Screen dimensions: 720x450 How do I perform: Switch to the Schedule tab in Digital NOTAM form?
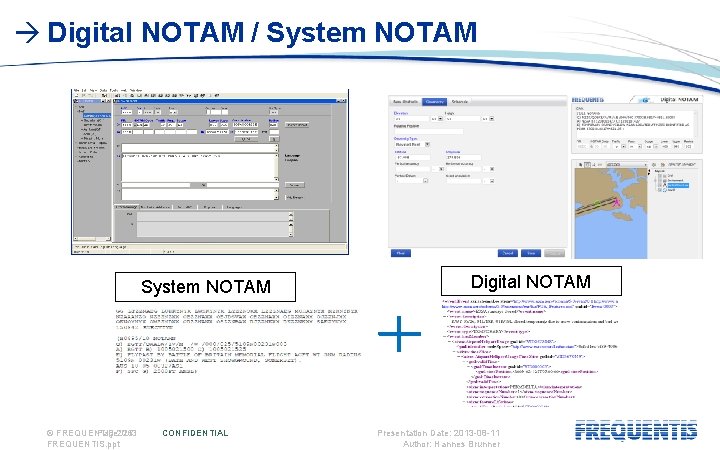[460, 102]
